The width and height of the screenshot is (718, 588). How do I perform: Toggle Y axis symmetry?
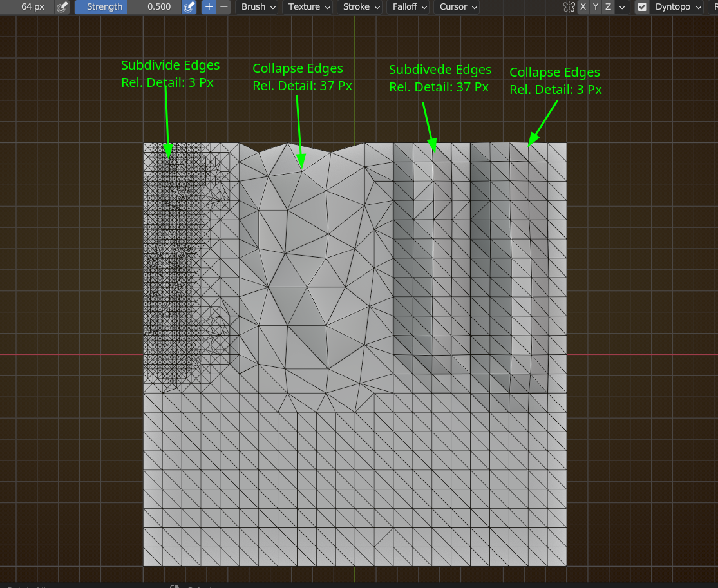point(596,7)
